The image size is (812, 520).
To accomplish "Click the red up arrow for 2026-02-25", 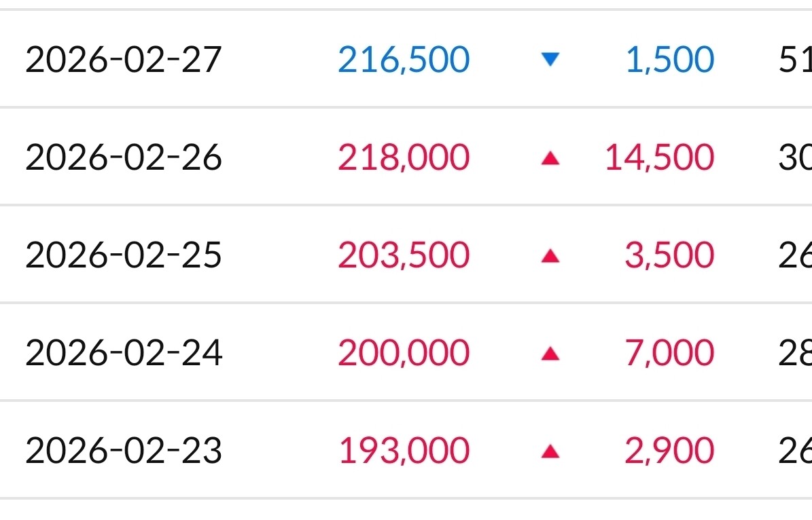I will [550, 256].
